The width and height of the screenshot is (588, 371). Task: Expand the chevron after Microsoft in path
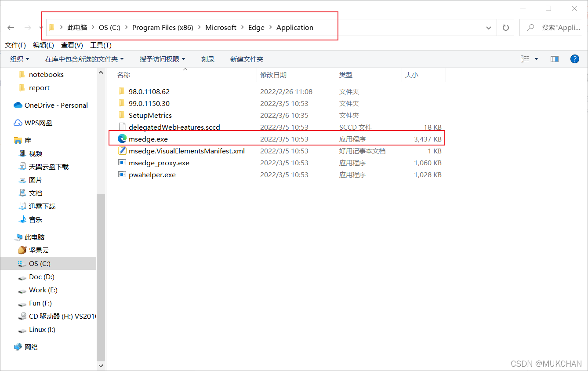coord(242,27)
